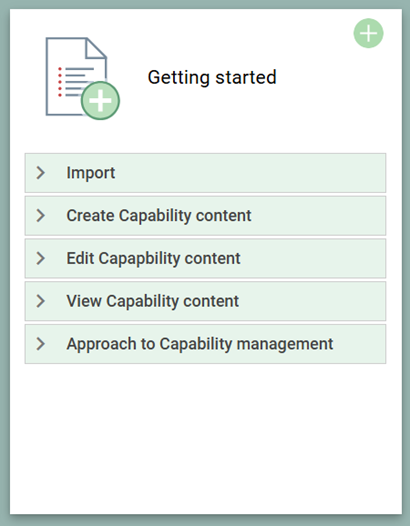Click the blank area of View Capability row

pyautogui.click(x=312, y=301)
